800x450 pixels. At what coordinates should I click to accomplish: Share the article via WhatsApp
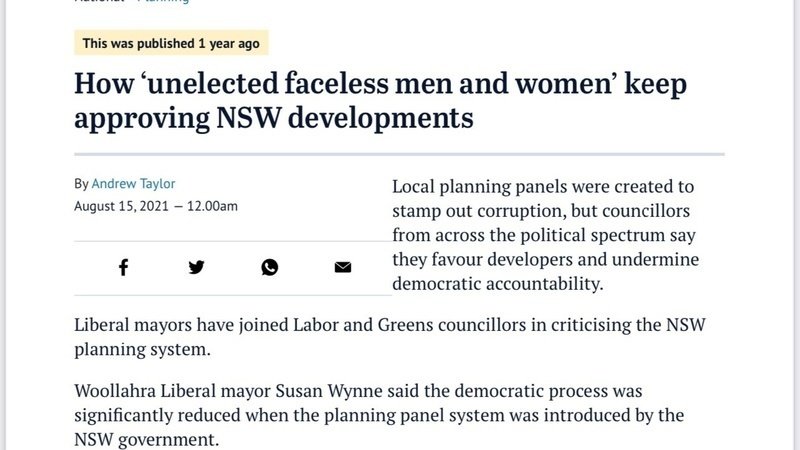pyautogui.click(x=270, y=267)
